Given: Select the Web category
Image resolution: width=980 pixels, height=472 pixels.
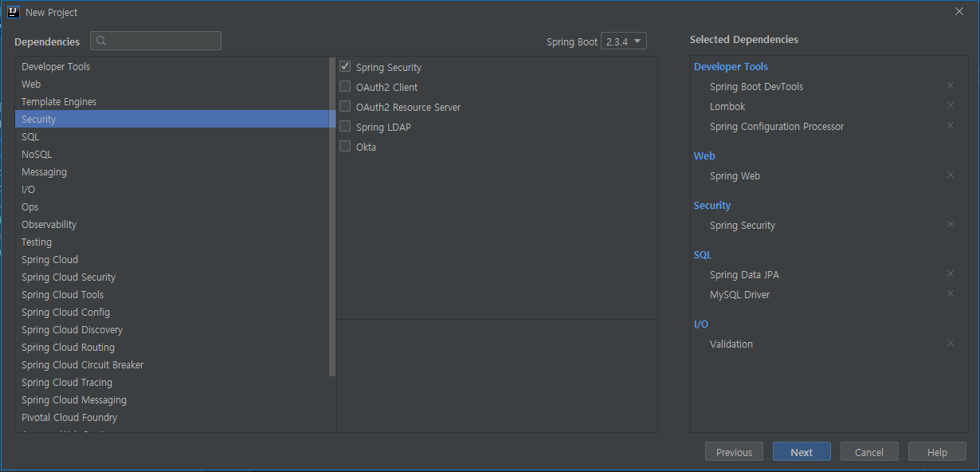Looking at the screenshot, I should point(172,85).
